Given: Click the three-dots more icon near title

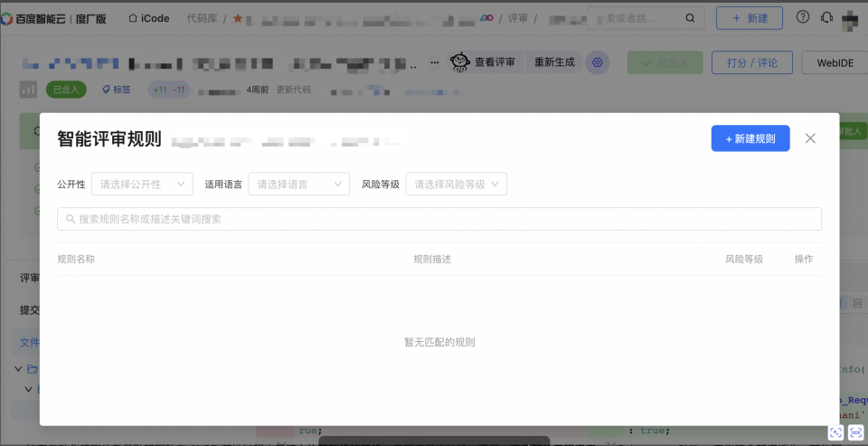Looking at the screenshot, I should click(x=435, y=62).
